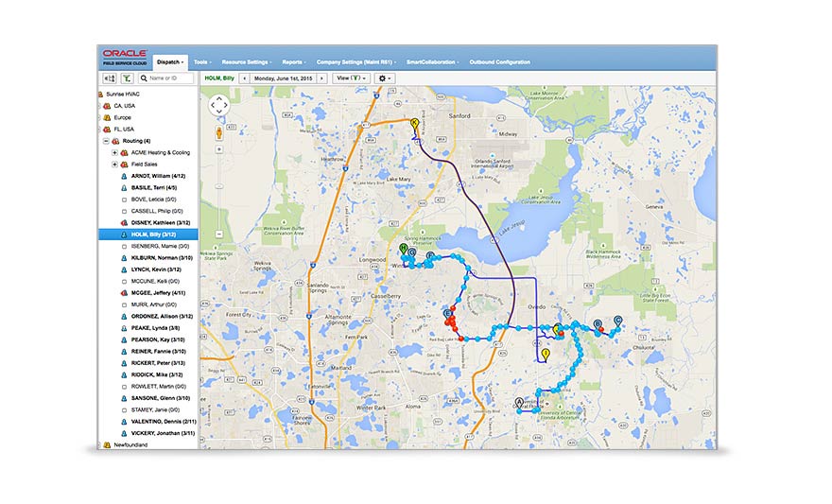832x504 pixels.
Task: Click the bucket icon beside Sunrise HVAC
Action: tap(101, 94)
